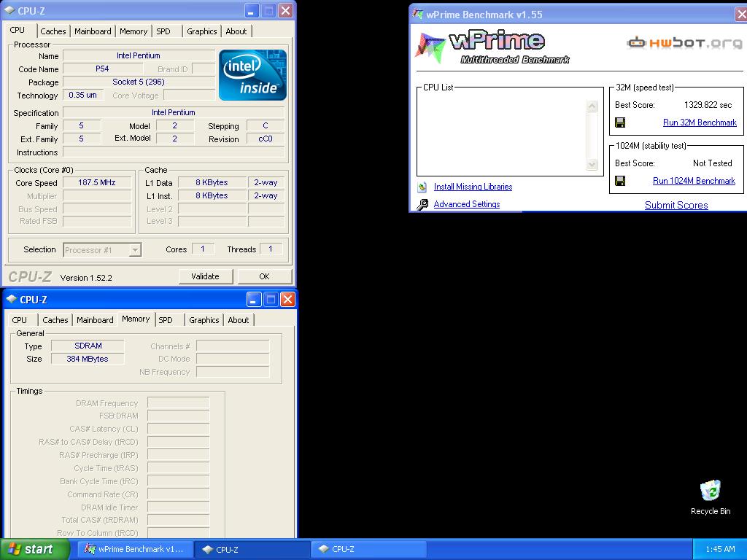
Task: Open Caches tab in bottom CPU-Z window
Action: tap(55, 320)
